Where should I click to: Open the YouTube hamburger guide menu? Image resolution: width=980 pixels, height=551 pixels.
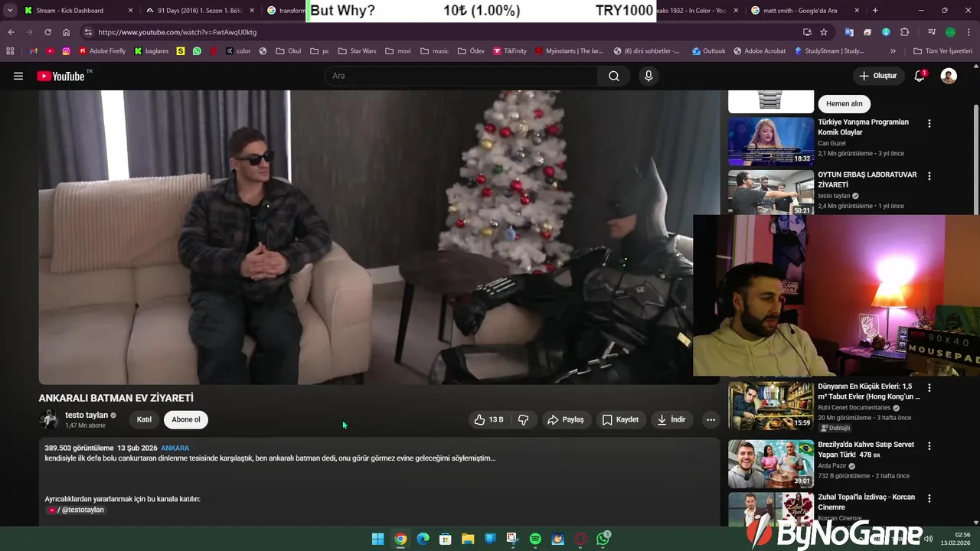pos(18,76)
